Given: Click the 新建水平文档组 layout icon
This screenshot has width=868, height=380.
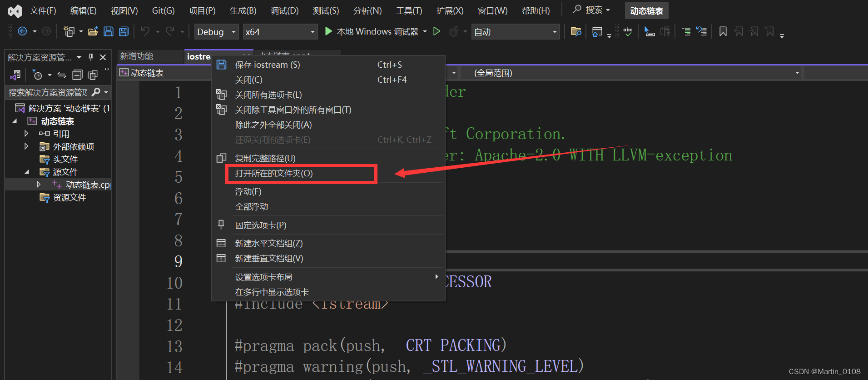Looking at the screenshot, I should (x=221, y=243).
